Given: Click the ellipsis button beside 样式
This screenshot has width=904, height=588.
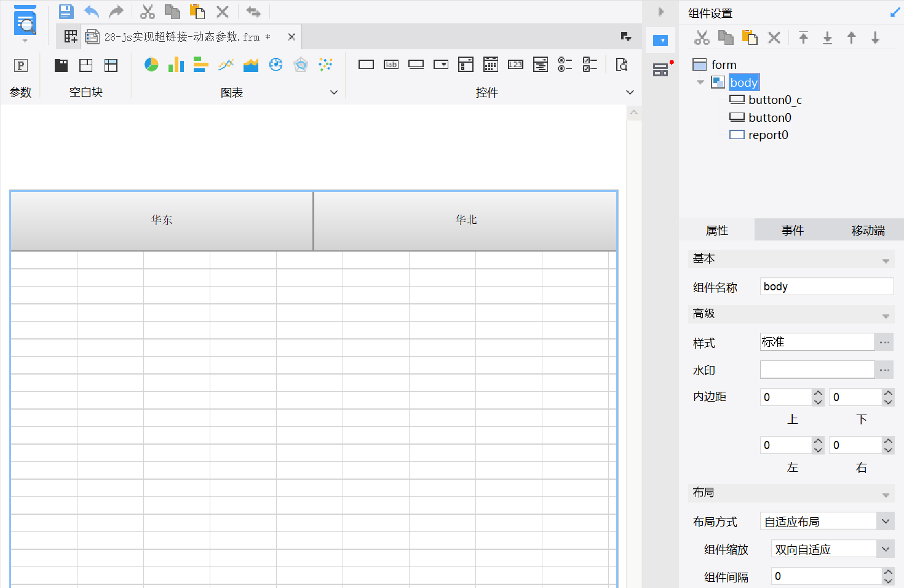Looking at the screenshot, I should point(885,342).
